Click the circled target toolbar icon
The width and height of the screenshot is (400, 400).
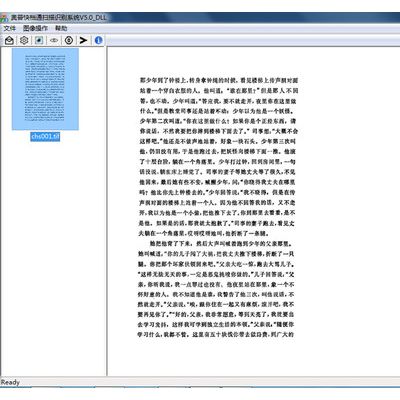pos(69,40)
